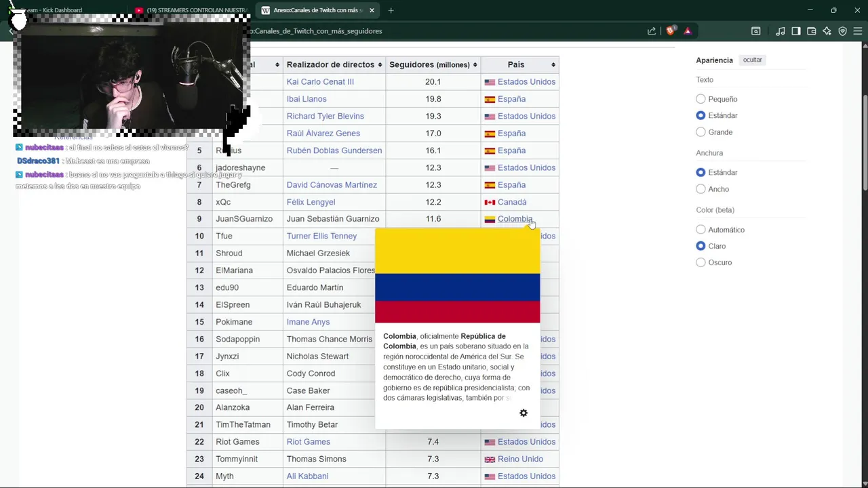Click Realizador de directos column header
Viewport: 868px width, 488px height.
tap(334, 65)
